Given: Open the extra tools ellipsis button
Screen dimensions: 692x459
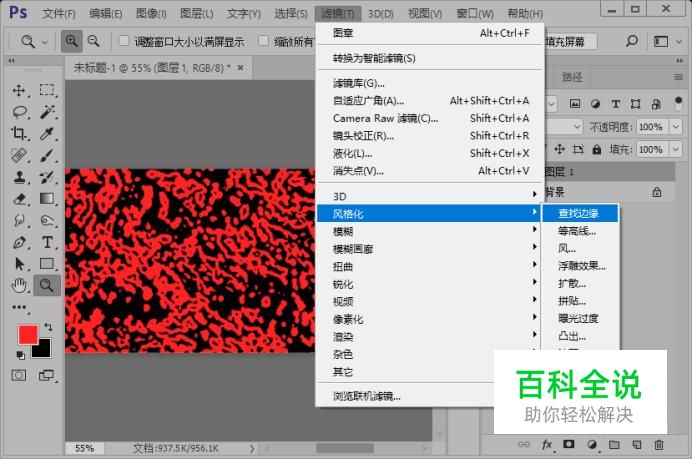Looking at the screenshot, I should pyautogui.click(x=19, y=307).
